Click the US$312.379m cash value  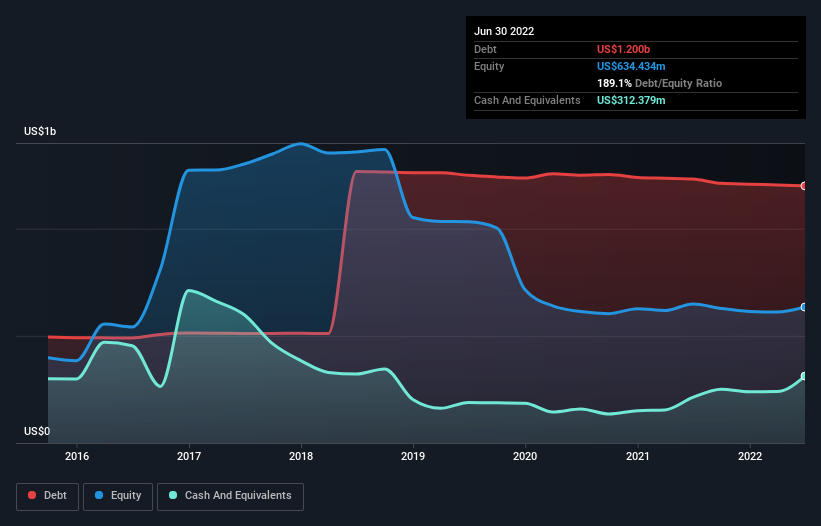(x=631, y=100)
